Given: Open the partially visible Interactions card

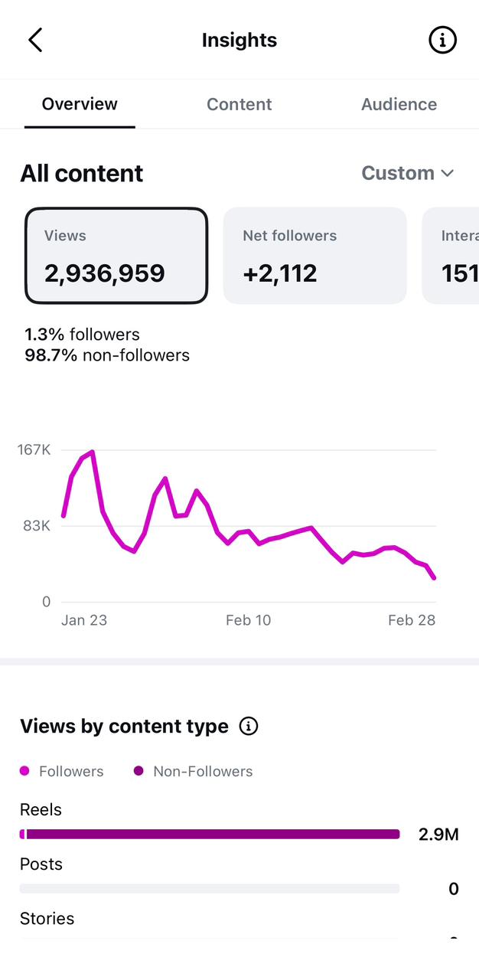Looking at the screenshot, I should 451,256.
